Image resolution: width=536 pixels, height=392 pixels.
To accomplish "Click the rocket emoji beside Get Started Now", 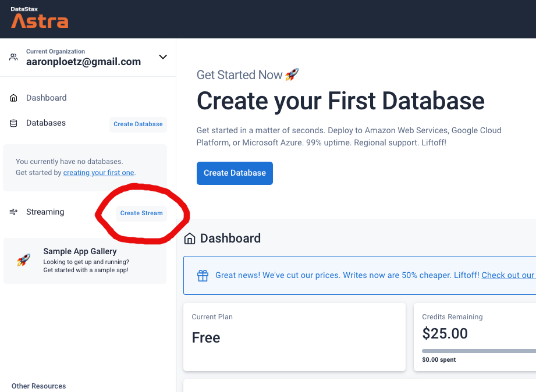I will (x=292, y=74).
